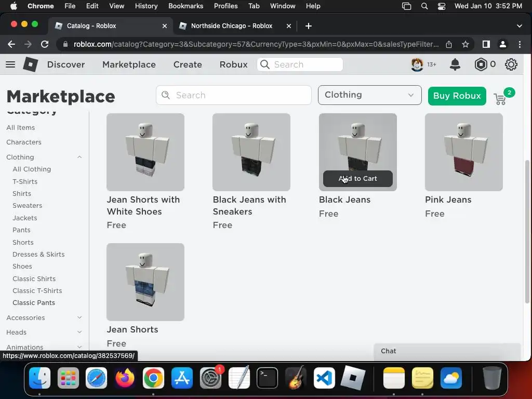Open the user avatar profile picture

417,64
